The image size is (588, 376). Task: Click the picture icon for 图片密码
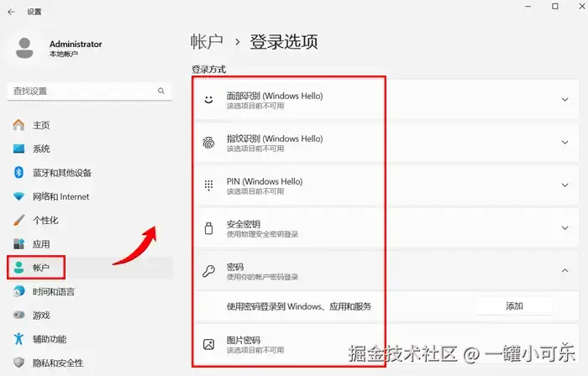pyautogui.click(x=208, y=344)
